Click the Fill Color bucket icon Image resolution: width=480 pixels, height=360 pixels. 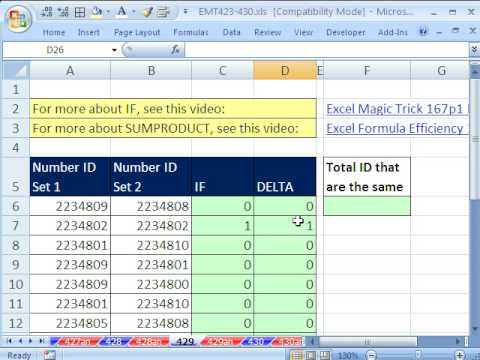pos(97,12)
